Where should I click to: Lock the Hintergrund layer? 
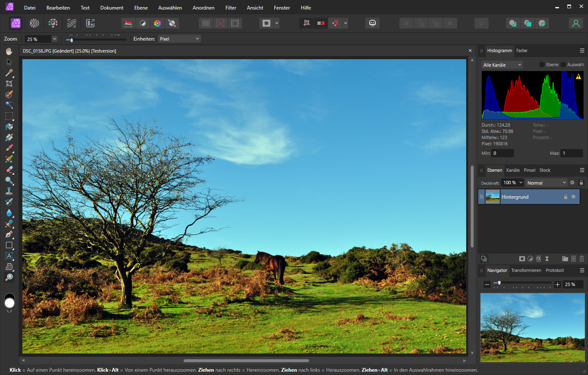point(566,197)
